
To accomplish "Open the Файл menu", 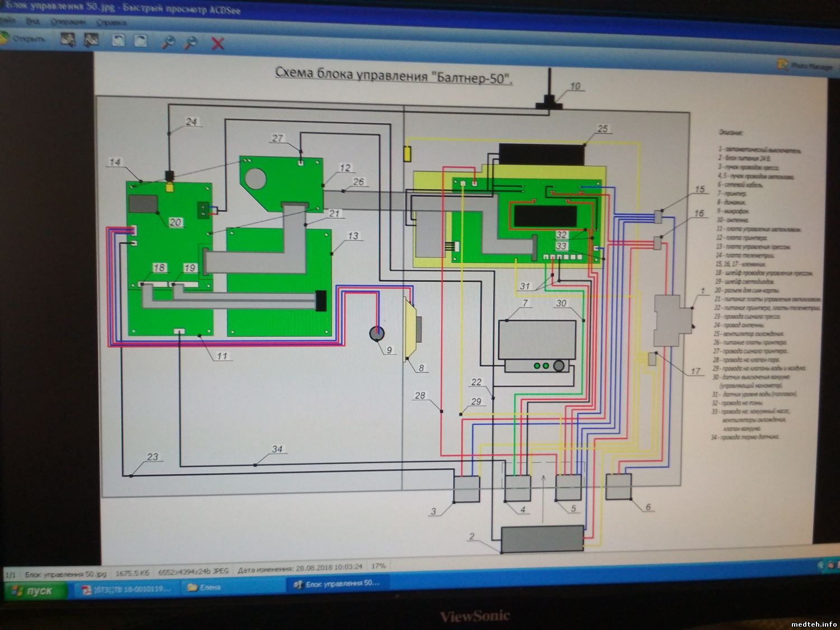I will coord(6,20).
